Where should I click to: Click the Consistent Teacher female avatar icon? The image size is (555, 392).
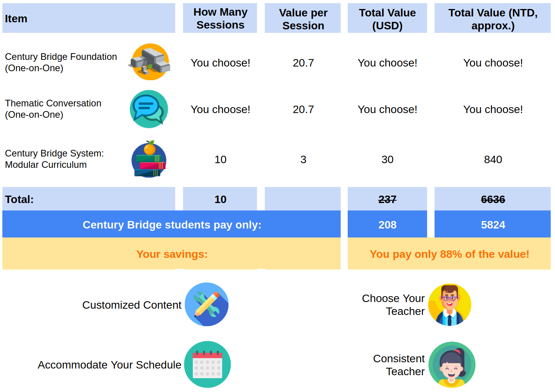[x=452, y=365]
